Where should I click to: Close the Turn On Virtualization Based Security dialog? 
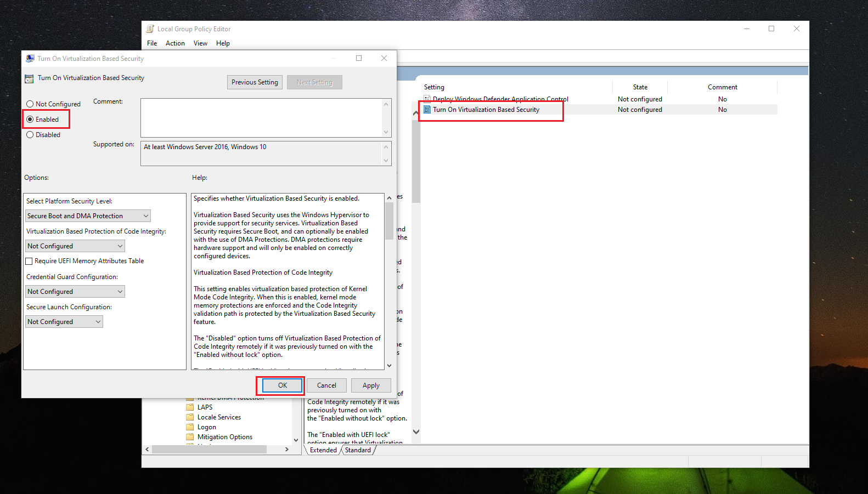tap(384, 58)
